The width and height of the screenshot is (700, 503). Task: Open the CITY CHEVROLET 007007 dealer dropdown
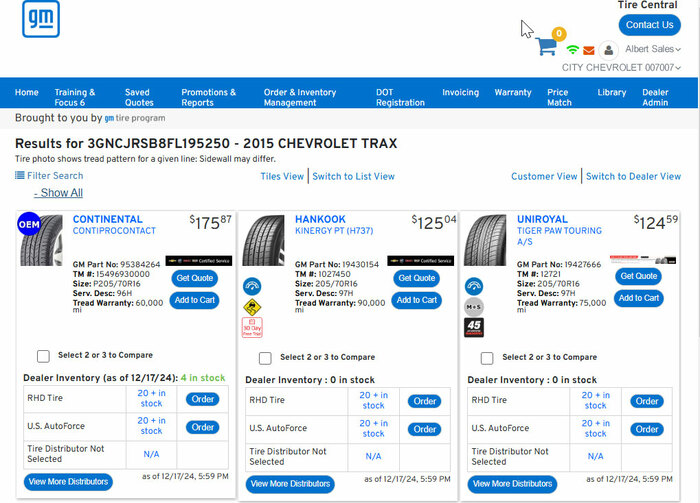click(x=621, y=68)
